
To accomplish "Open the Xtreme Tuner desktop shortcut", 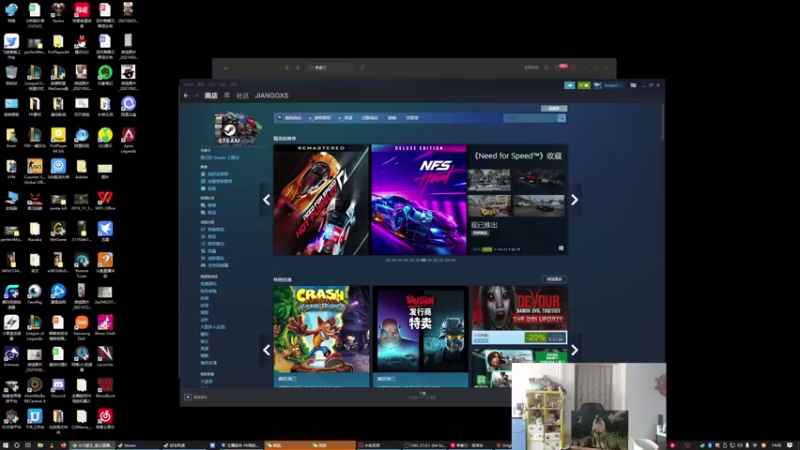I will pos(82,265).
